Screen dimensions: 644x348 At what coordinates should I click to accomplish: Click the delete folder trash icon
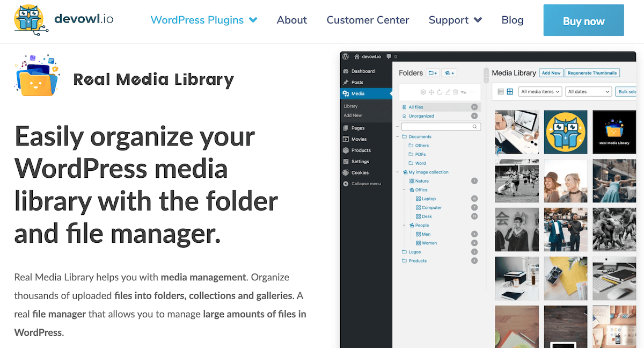(x=455, y=92)
